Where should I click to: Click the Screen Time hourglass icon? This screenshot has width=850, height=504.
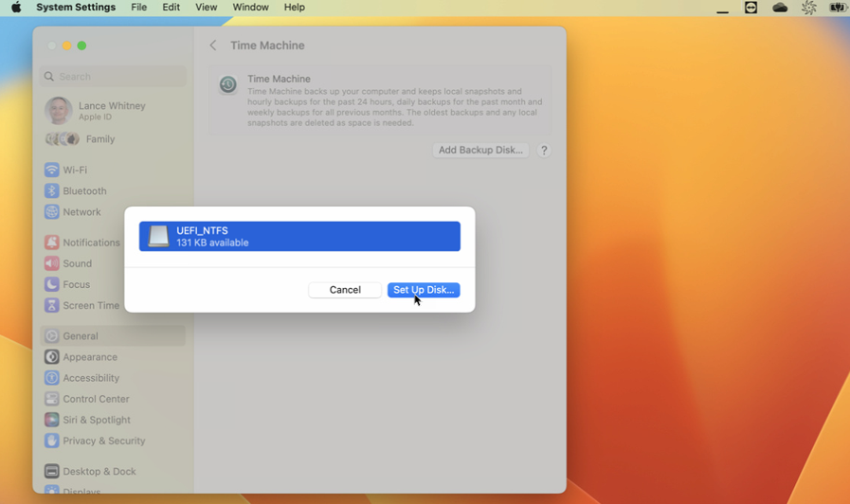(x=51, y=305)
